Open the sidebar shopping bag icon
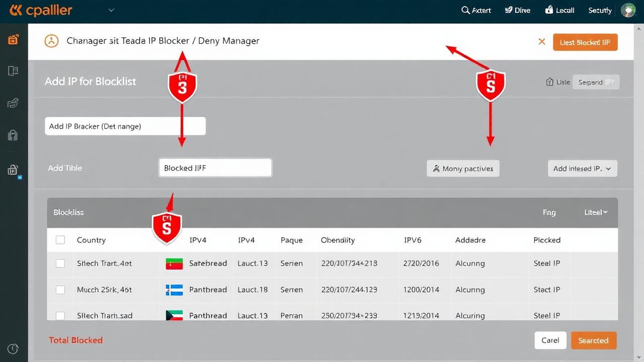Screen dimensions: 644x362 (14, 170)
